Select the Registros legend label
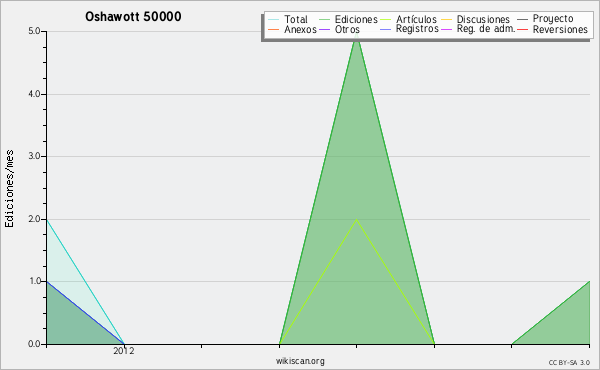The height and width of the screenshot is (370, 600). point(417,29)
